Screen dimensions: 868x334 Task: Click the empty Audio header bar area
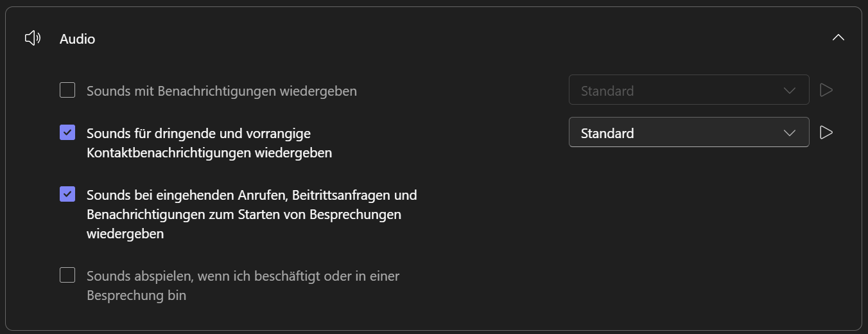[x=449, y=39]
